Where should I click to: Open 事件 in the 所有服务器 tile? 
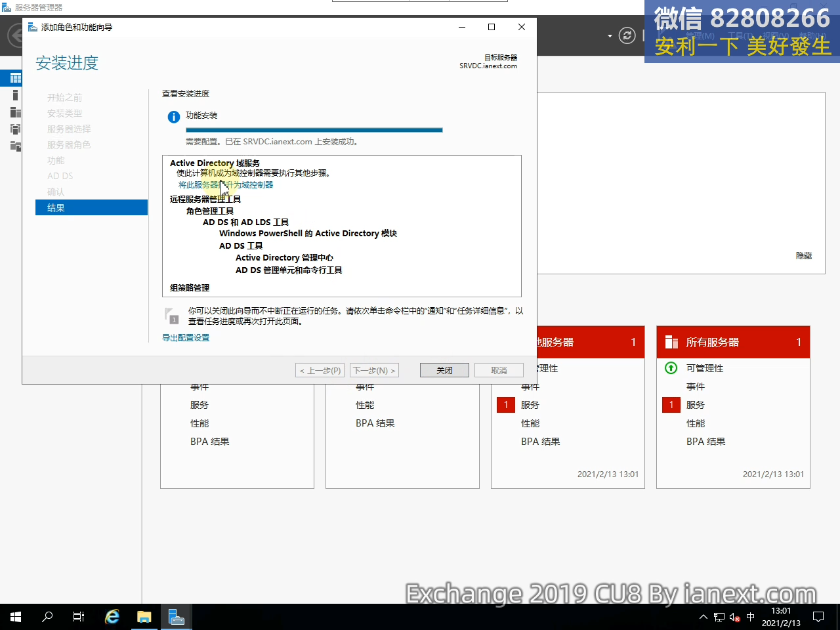tap(695, 387)
